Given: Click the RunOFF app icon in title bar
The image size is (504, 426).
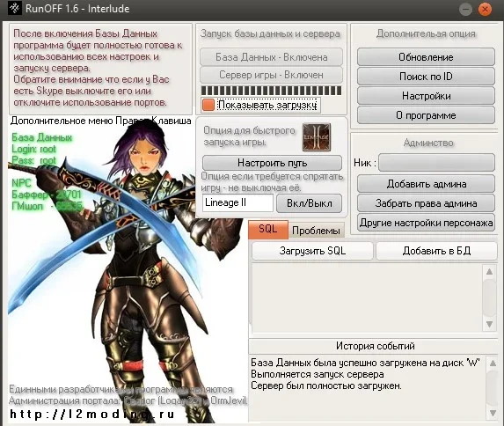Looking at the screenshot, I should 14,9.
